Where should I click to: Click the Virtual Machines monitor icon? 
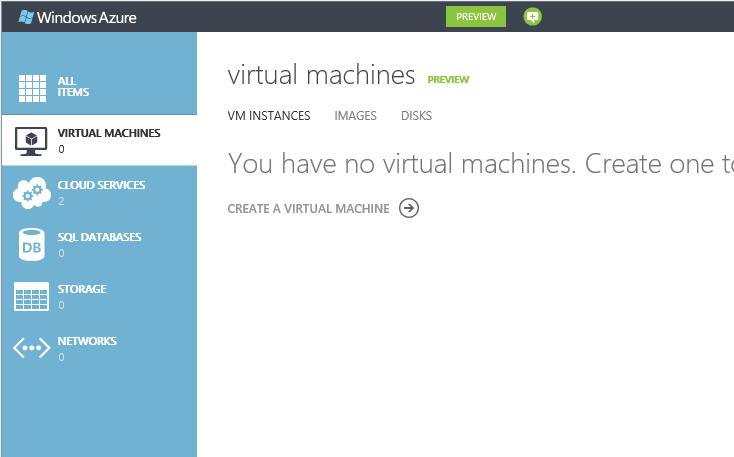pyautogui.click(x=31, y=141)
